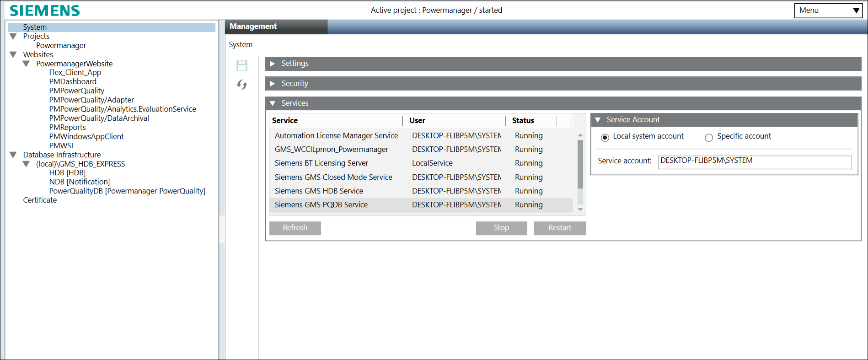Collapse the Database Infrastructure tree node
868x360 pixels.
point(13,155)
